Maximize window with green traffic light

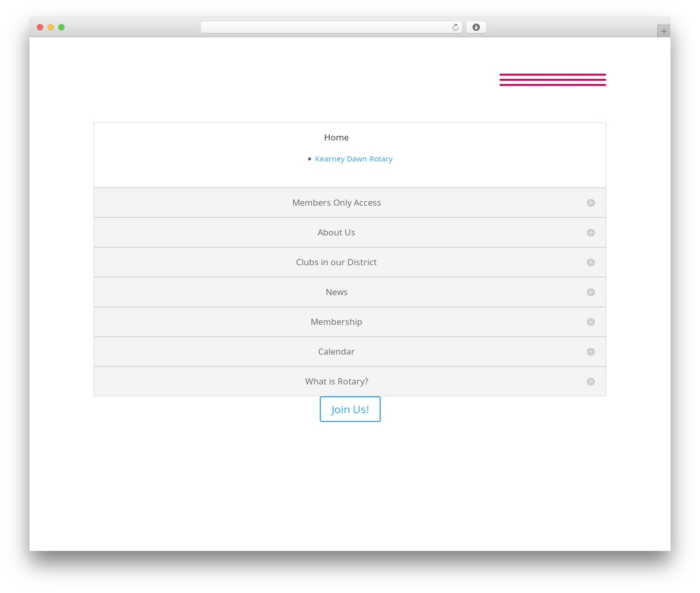click(x=61, y=27)
